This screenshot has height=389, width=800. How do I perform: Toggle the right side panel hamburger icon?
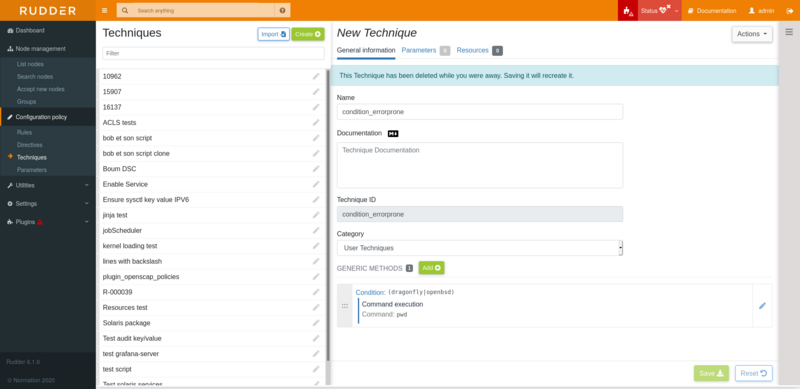pos(789,32)
